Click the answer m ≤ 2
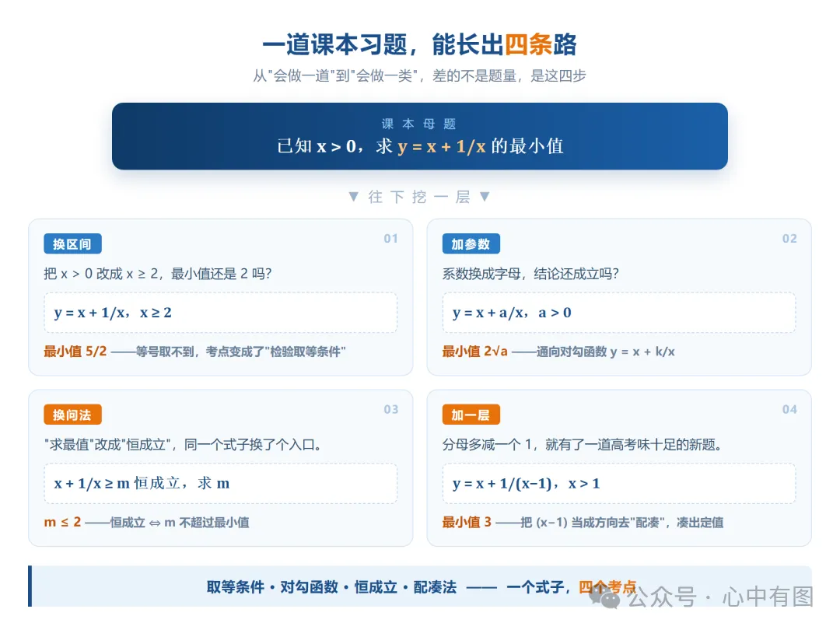 [x=62, y=522]
